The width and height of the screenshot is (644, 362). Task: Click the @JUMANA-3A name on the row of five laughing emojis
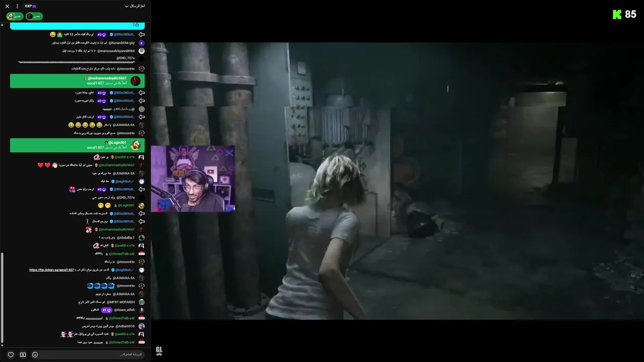click(123, 125)
